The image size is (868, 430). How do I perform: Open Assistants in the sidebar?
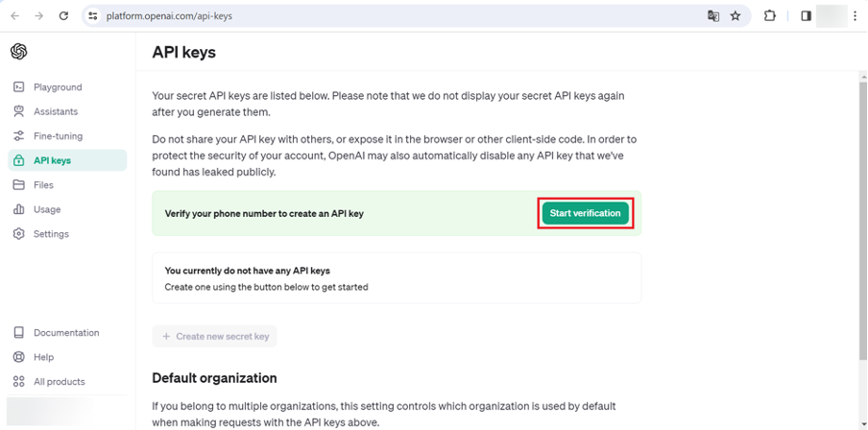[67, 111]
